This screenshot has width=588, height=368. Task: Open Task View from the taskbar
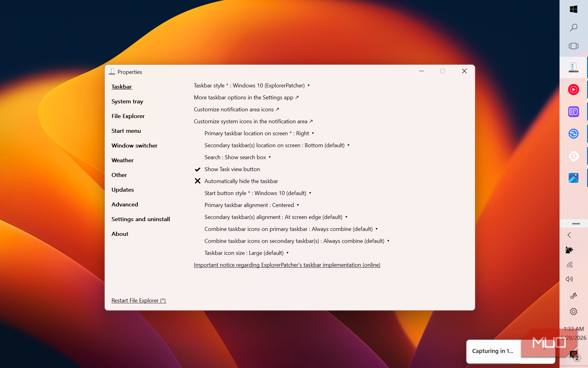(x=574, y=46)
